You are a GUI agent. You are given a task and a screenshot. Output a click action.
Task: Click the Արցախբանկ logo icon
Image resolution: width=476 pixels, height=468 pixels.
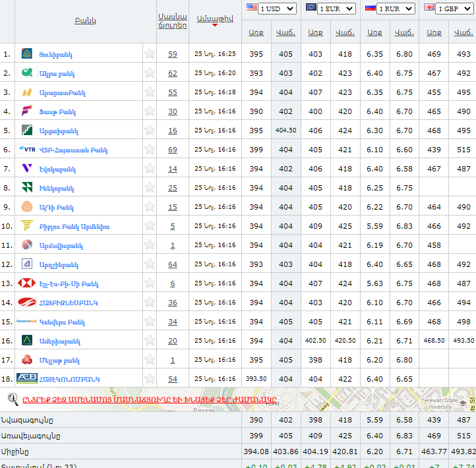tap(27, 130)
